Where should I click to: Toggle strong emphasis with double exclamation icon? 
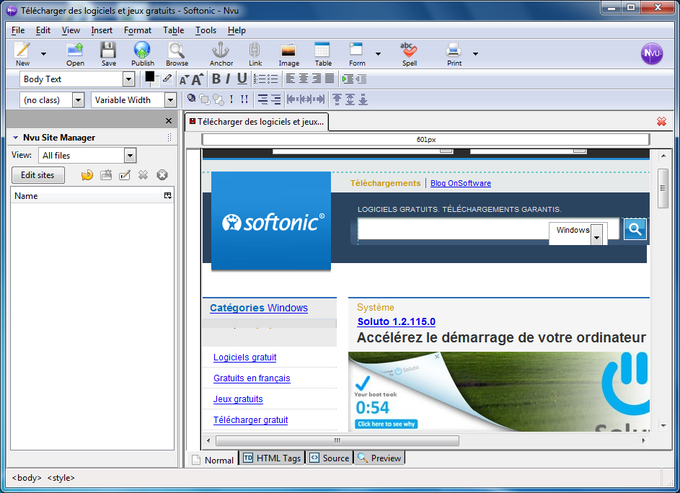[244, 99]
